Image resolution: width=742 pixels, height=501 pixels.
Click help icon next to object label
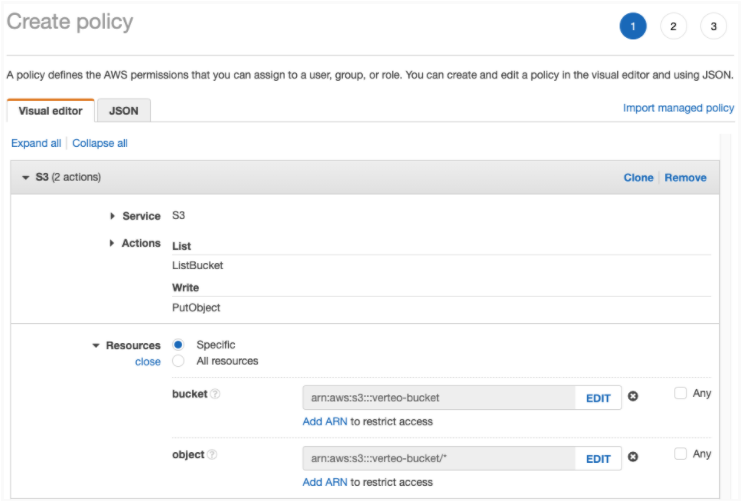(213, 455)
